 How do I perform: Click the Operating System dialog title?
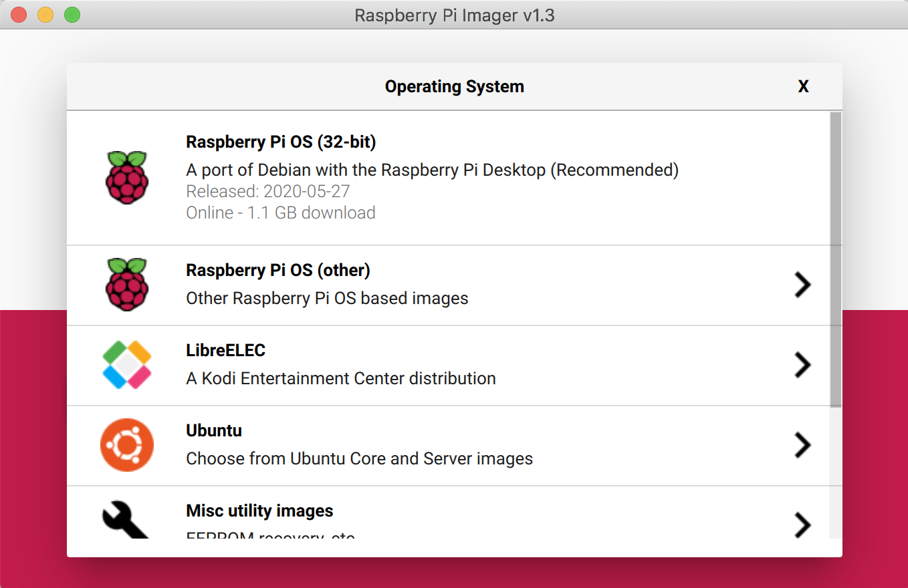coord(455,86)
